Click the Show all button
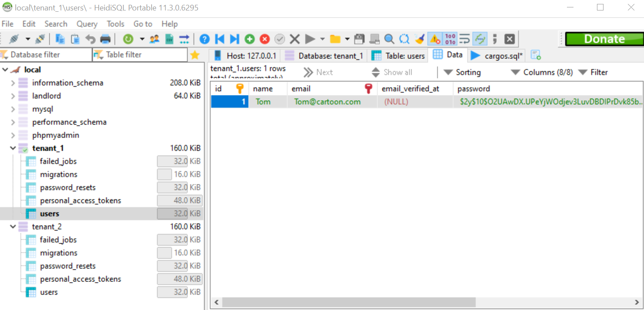 pos(391,72)
